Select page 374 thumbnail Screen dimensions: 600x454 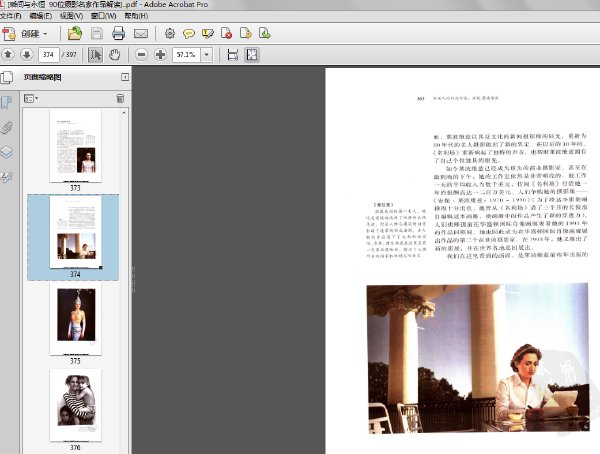(x=75, y=232)
